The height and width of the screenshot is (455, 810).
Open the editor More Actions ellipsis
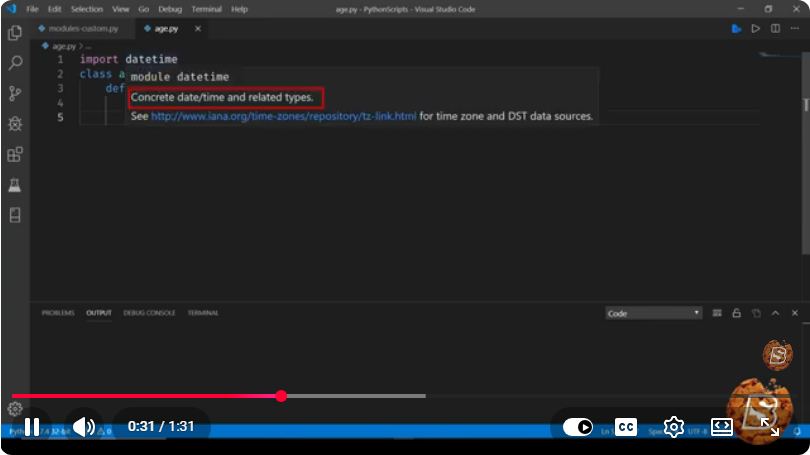click(795, 28)
